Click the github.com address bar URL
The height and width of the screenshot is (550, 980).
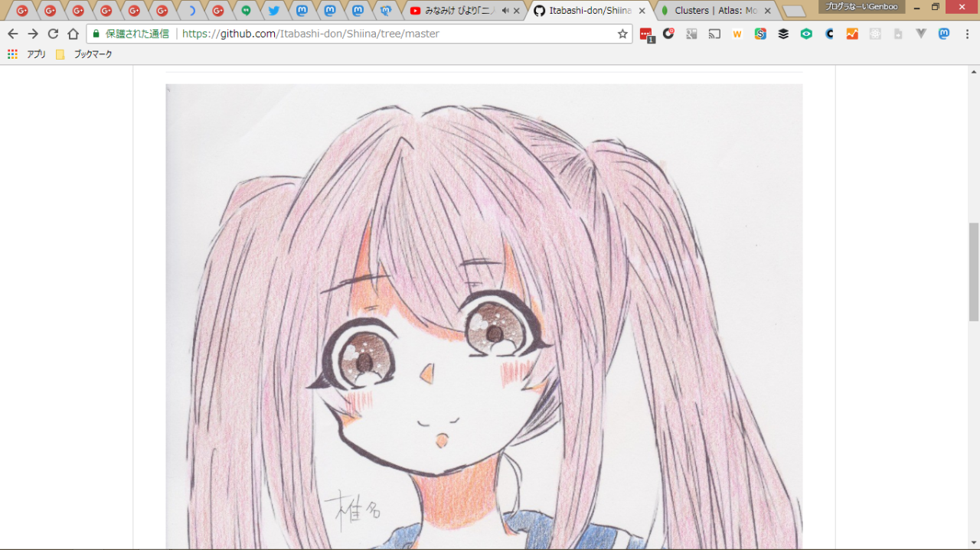point(310,34)
